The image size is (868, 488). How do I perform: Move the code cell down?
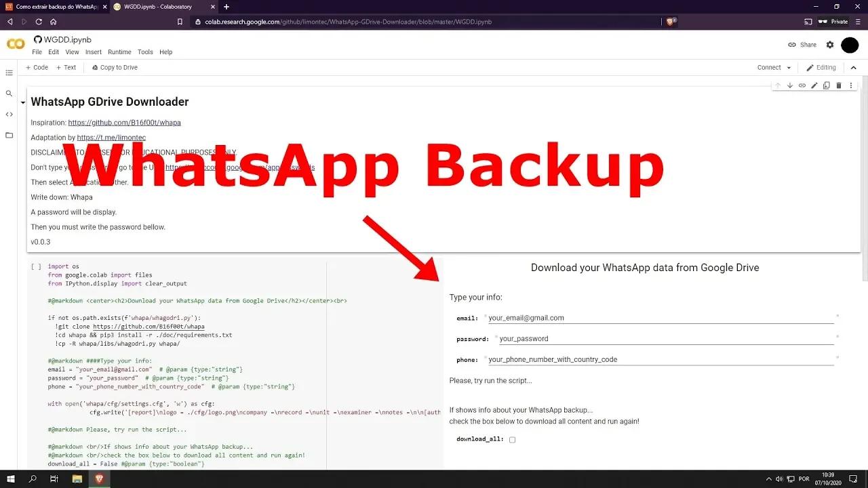(x=789, y=85)
